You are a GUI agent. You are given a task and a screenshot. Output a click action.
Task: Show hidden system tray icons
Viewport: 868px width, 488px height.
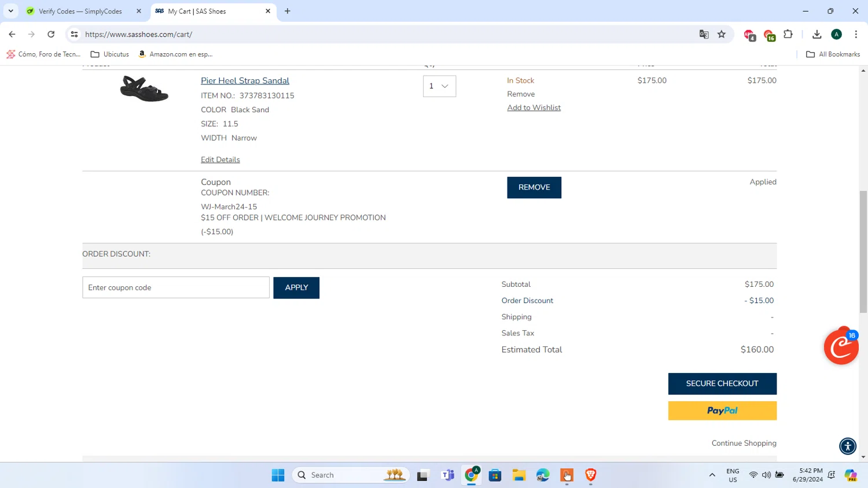click(x=712, y=475)
